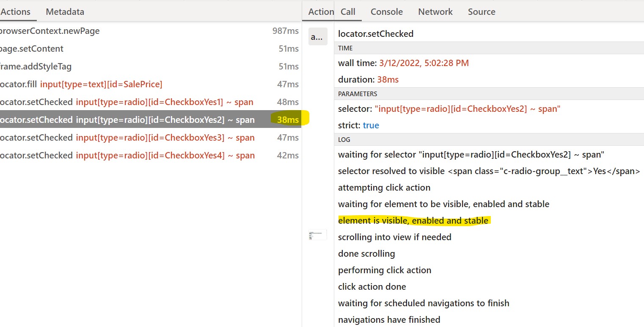
Task: Select the browserContext.newPage action entry
Action: pyautogui.click(x=50, y=30)
